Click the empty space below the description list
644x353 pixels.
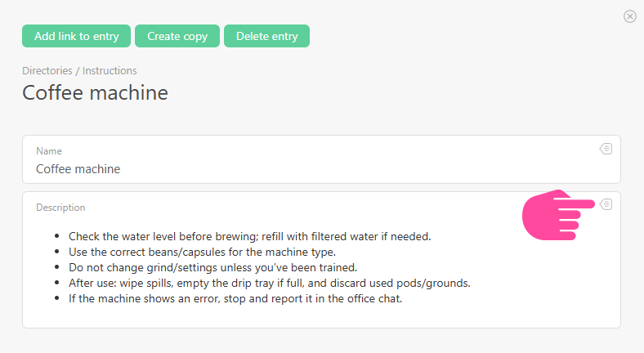coord(319,316)
